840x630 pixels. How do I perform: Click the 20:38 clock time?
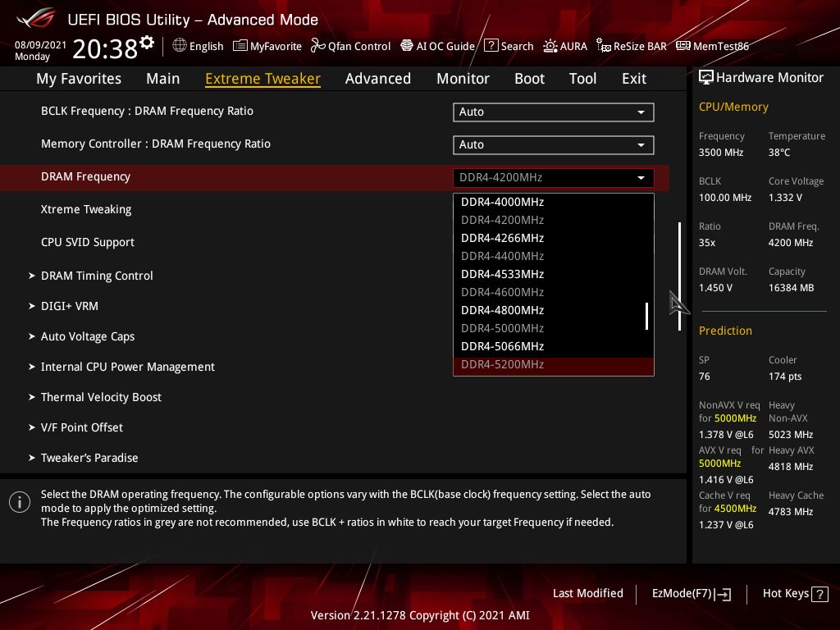[x=105, y=49]
